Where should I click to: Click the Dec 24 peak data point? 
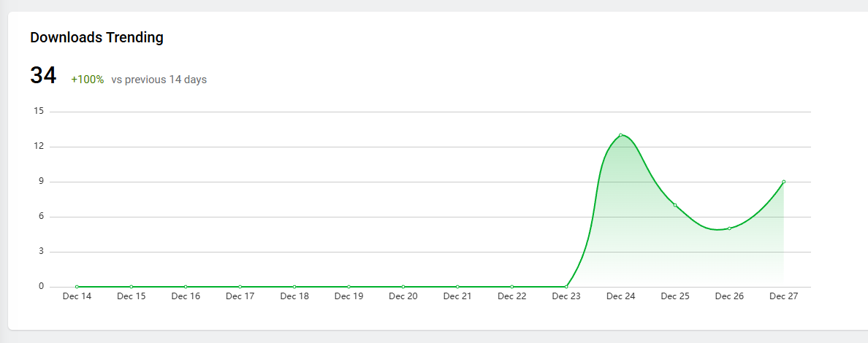(x=620, y=135)
